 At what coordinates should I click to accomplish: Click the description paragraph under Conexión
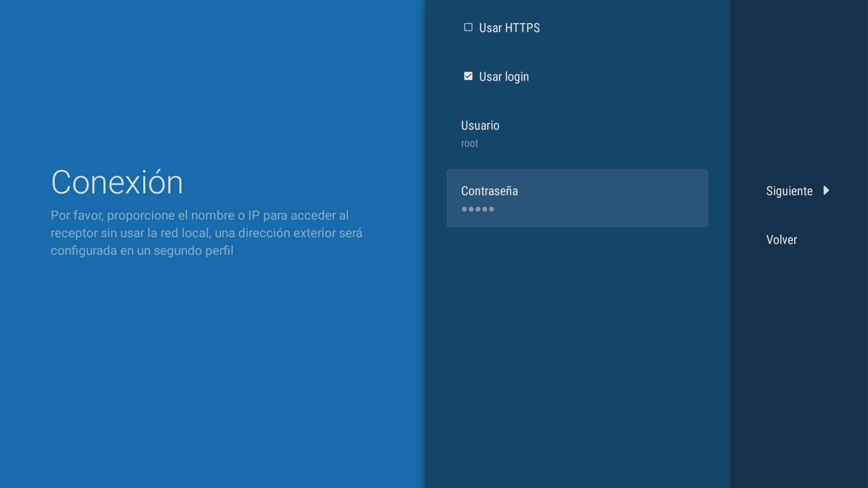tap(206, 233)
